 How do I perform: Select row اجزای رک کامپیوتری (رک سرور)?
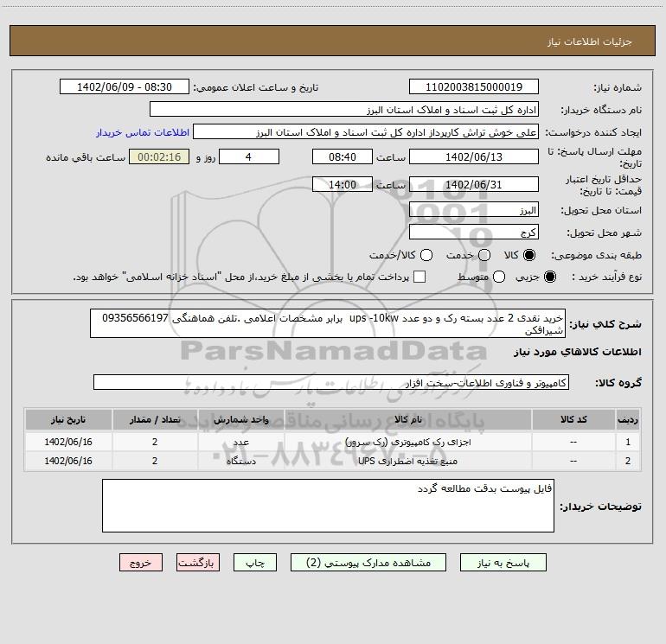(x=333, y=442)
